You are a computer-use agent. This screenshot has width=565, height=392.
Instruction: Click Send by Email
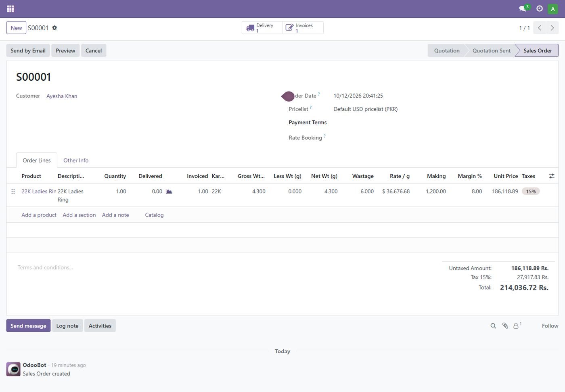(28, 50)
